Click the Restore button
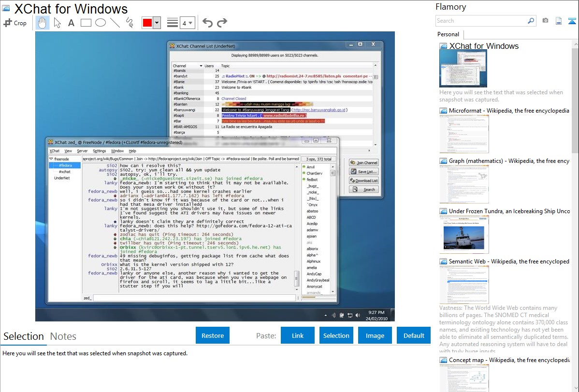 [213, 335]
